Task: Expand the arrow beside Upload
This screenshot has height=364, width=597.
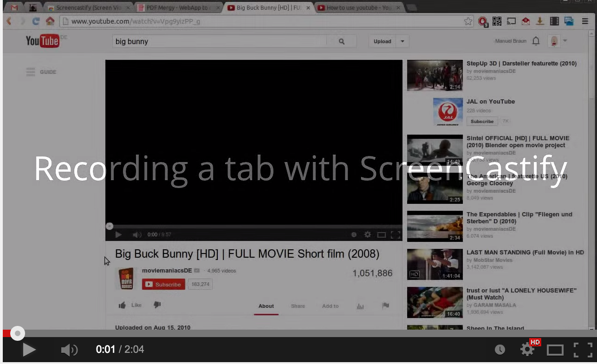Action: [x=402, y=41]
